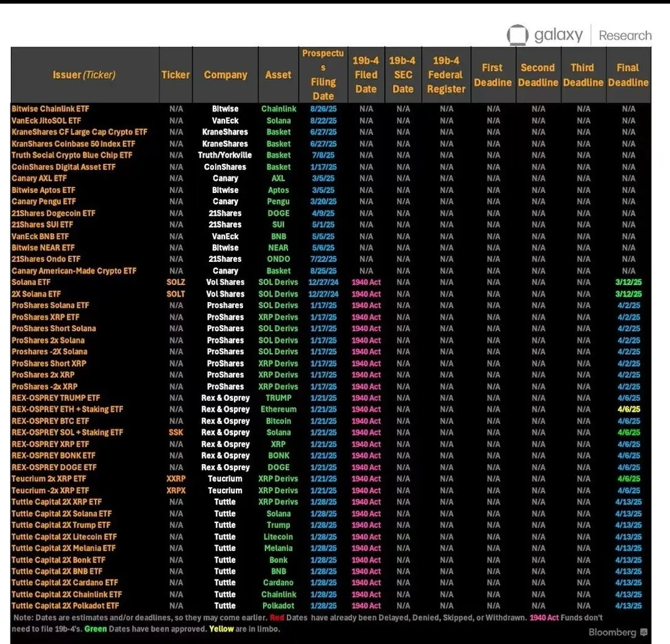
Task: Click the Galaxy logo icon
Action: 517,35
